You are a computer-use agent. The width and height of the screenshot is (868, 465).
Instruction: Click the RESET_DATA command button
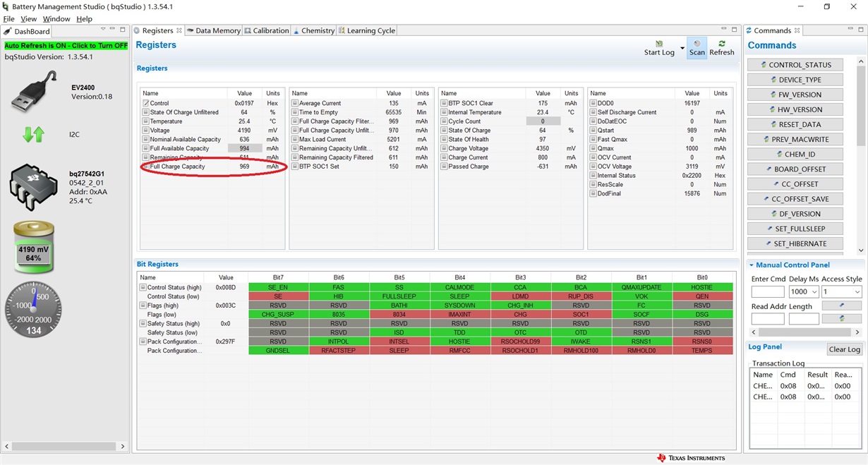[795, 124]
